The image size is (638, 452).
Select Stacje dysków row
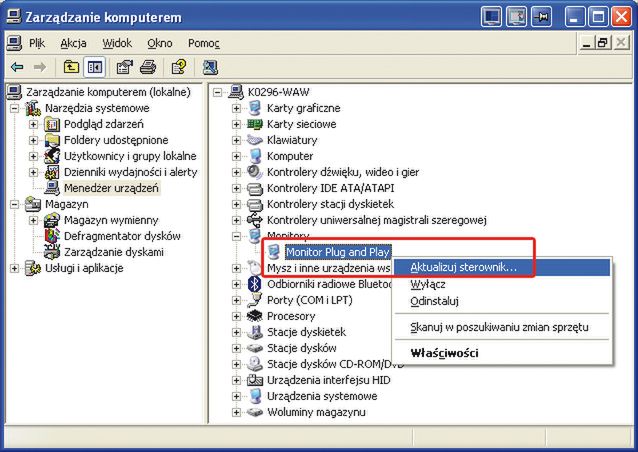(x=302, y=348)
